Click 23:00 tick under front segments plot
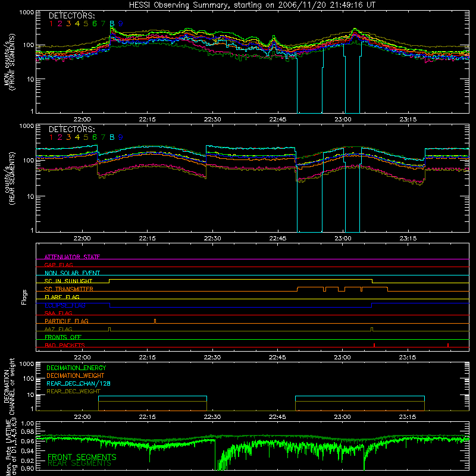This screenshot has height=476, width=476. click(343, 120)
